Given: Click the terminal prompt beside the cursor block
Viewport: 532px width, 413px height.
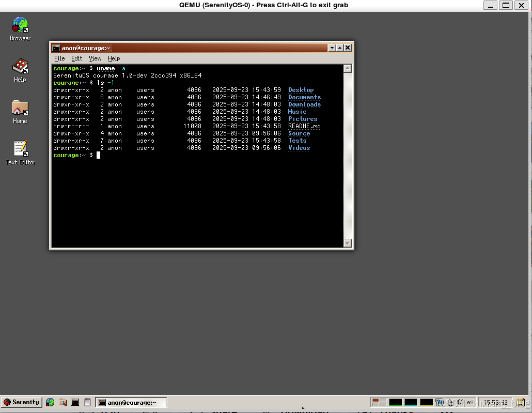Looking at the screenshot, I should click(x=73, y=155).
